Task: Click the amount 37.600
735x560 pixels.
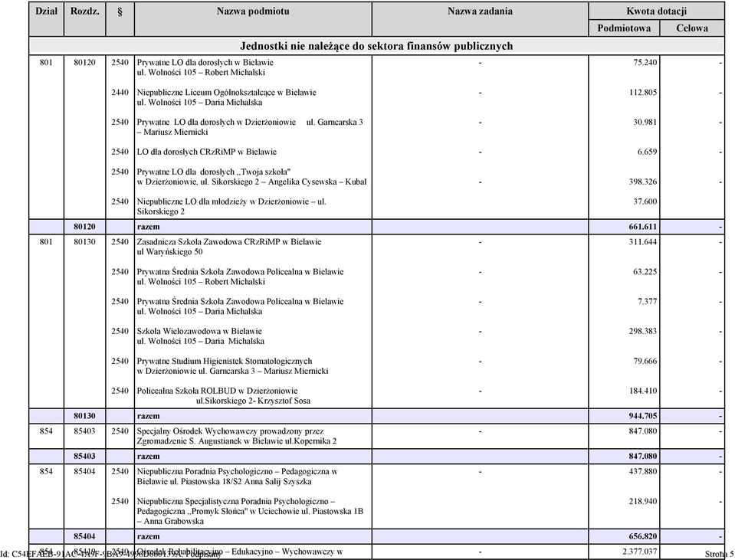Action: click(645, 201)
